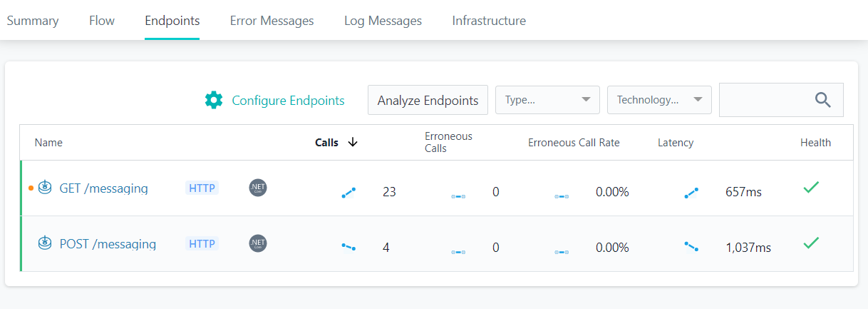The width and height of the screenshot is (868, 309).
Task: Click the search magnifier icon
Action: coord(823,100)
